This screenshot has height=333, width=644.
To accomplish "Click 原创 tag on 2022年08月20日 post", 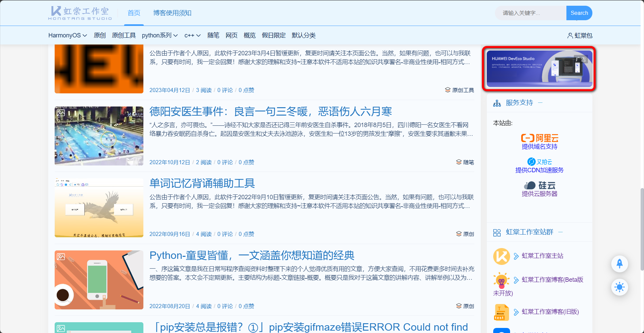I will point(468,306).
